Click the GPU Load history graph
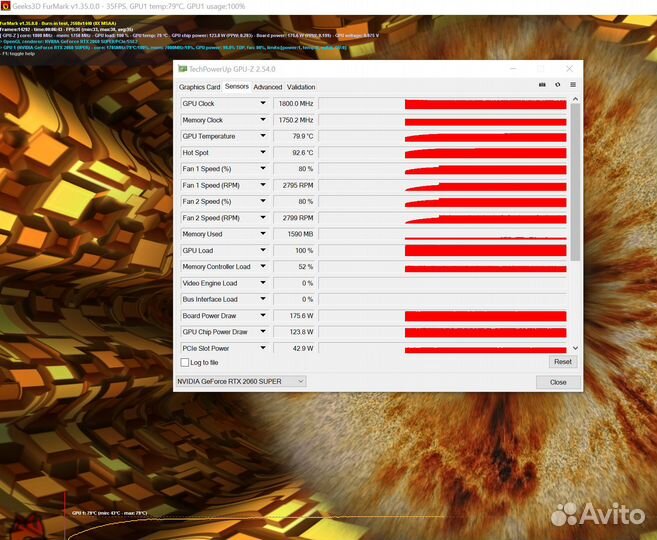The width and height of the screenshot is (657, 540). pos(443,250)
